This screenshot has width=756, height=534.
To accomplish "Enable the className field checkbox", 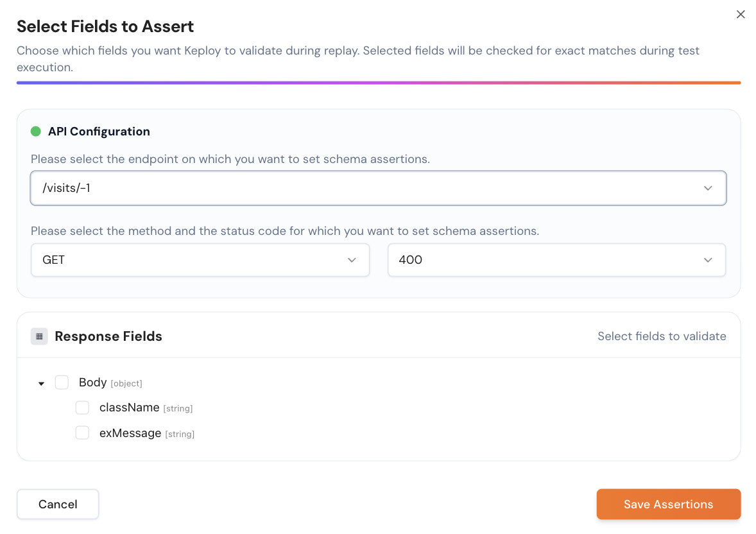I will coord(82,408).
